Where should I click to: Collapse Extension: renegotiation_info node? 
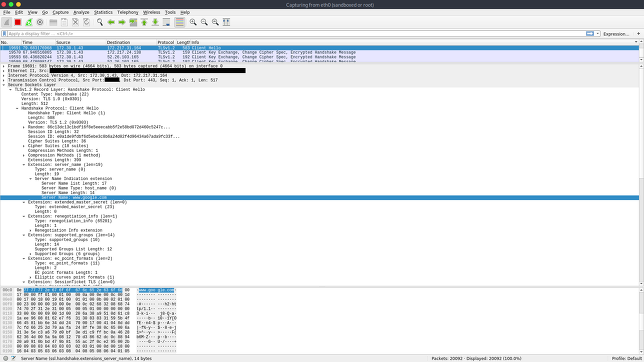(23, 216)
